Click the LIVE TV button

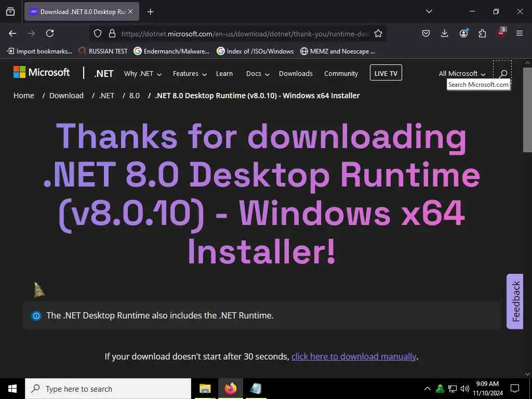(x=386, y=73)
